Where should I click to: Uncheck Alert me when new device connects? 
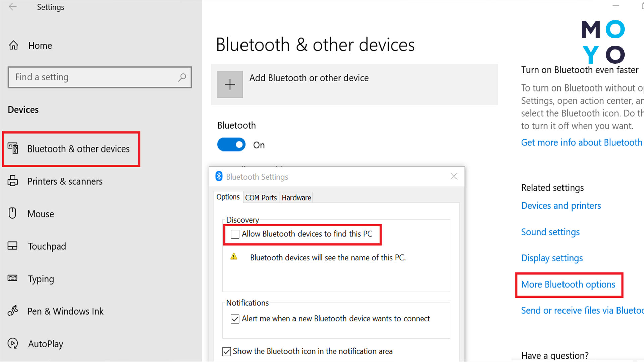click(235, 319)
